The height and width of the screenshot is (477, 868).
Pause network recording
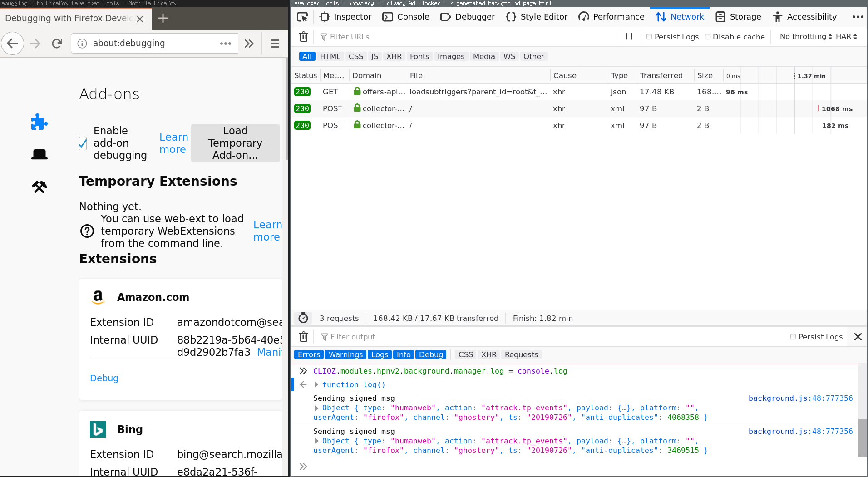pyautogui.click(x=629, y=36)
